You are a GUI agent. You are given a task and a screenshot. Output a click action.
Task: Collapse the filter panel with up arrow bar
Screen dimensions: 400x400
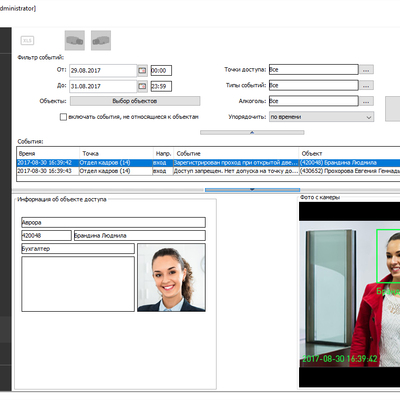252,132
